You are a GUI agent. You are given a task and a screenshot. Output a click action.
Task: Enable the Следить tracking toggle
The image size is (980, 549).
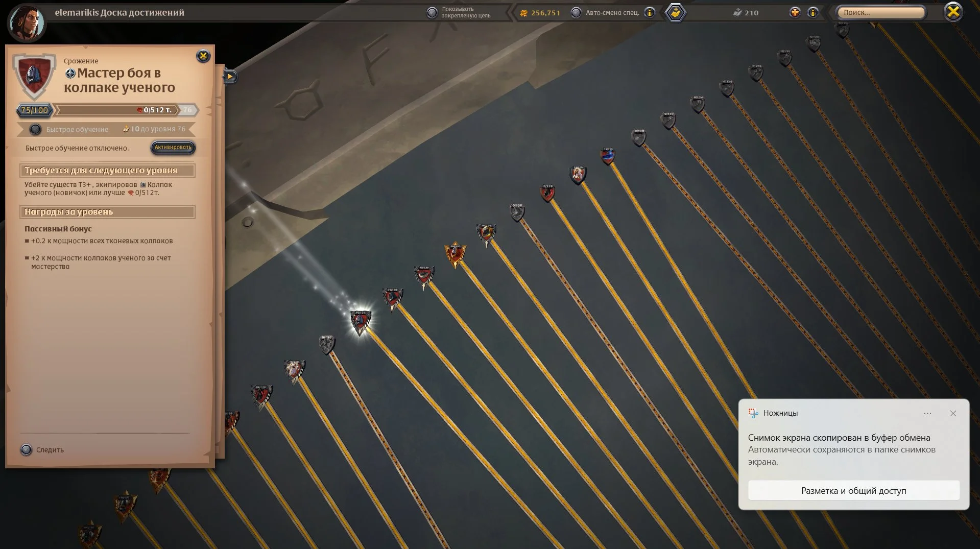pyautogui.click(x=26, y=450)
